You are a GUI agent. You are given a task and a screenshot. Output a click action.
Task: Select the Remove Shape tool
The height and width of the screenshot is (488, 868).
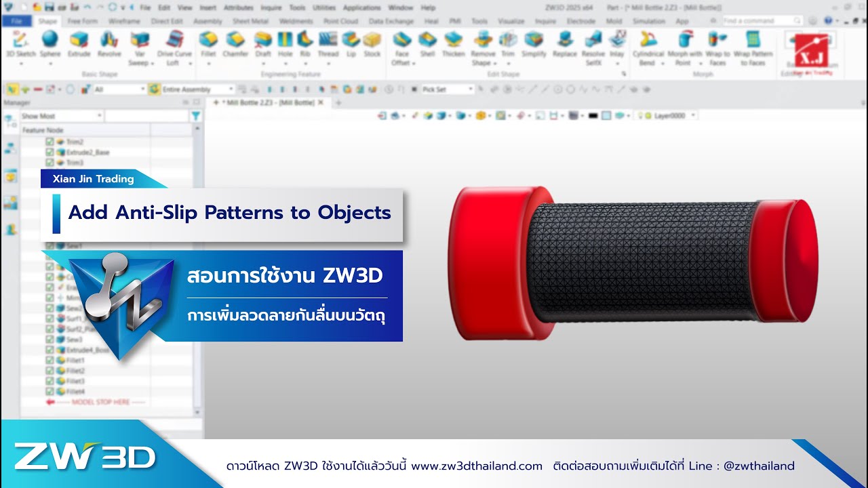pos(483,48)
